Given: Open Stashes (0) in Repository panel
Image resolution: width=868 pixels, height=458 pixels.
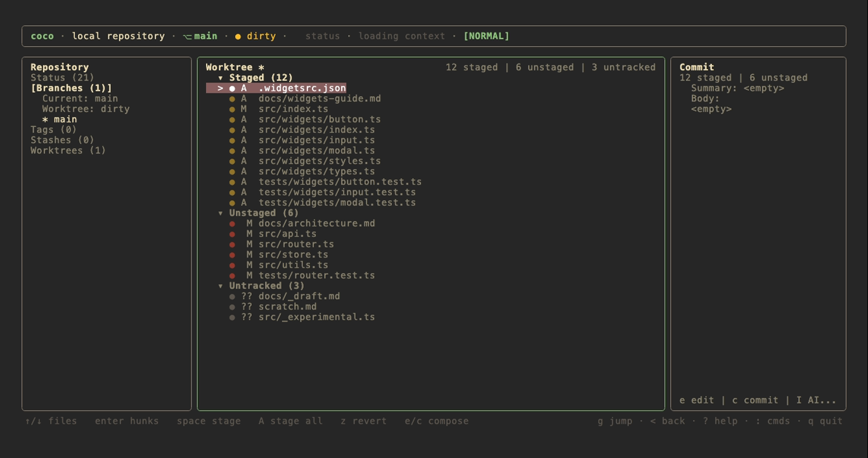Looking at the screenshot, I should point(62,140).
